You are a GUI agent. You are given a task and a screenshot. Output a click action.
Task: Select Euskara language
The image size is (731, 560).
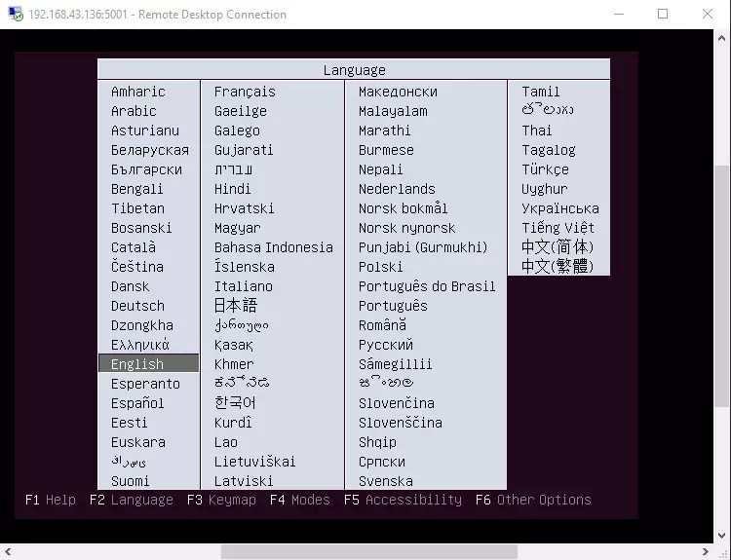(138, 442)
